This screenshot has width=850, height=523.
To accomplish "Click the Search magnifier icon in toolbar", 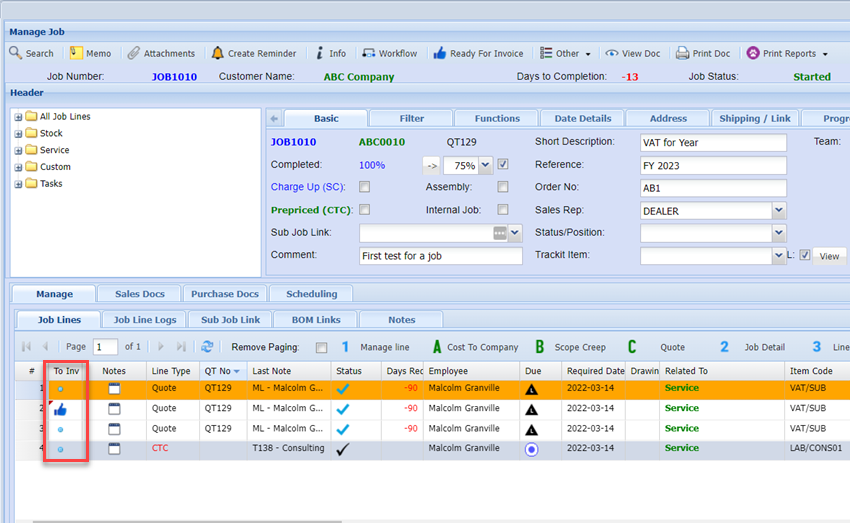I will pyautogui.click(x=16, y=53).
